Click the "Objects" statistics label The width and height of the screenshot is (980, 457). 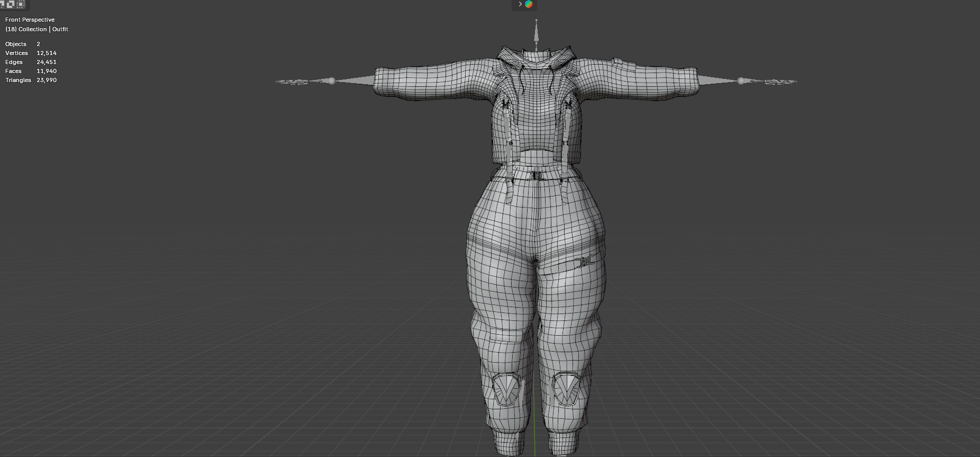pyautogui.click(x=16, y=44)
